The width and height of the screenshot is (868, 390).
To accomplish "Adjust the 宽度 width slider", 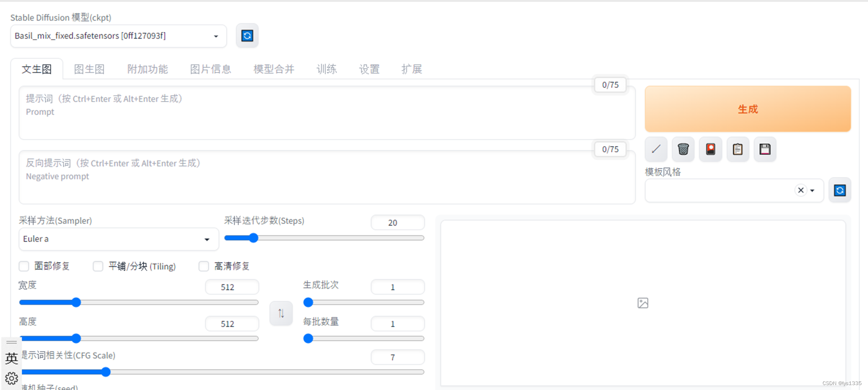I will pos(139,303).
